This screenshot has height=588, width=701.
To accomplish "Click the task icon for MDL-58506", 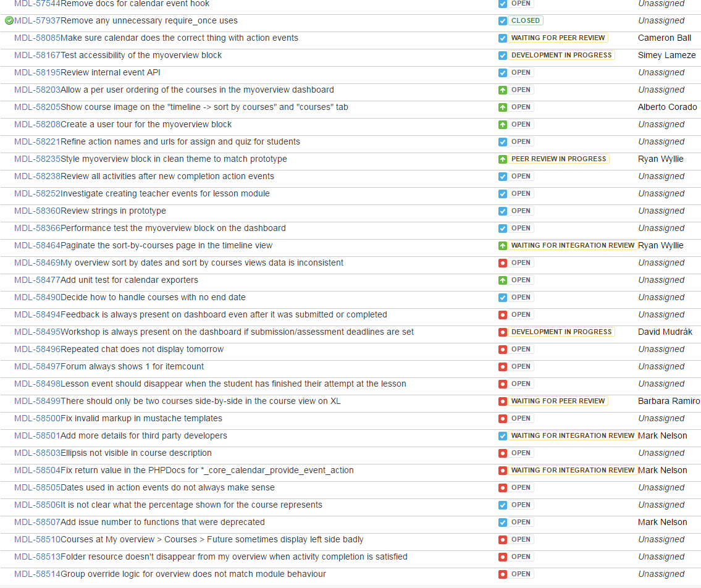I will (x=503, y=505).
